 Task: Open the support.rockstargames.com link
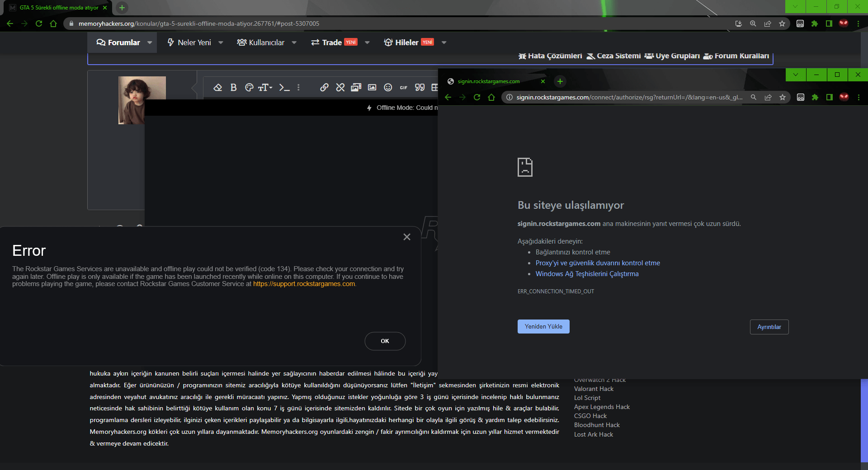(304, 284)
